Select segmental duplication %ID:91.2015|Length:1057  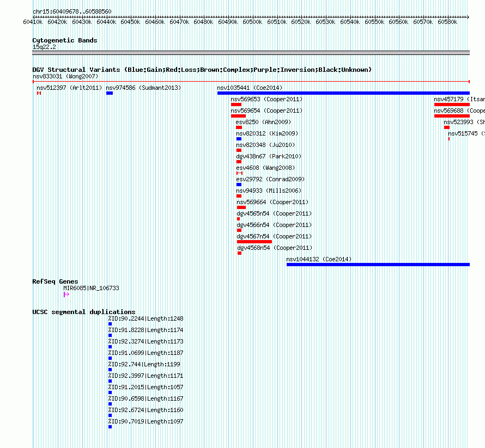[x=145, y=387]
